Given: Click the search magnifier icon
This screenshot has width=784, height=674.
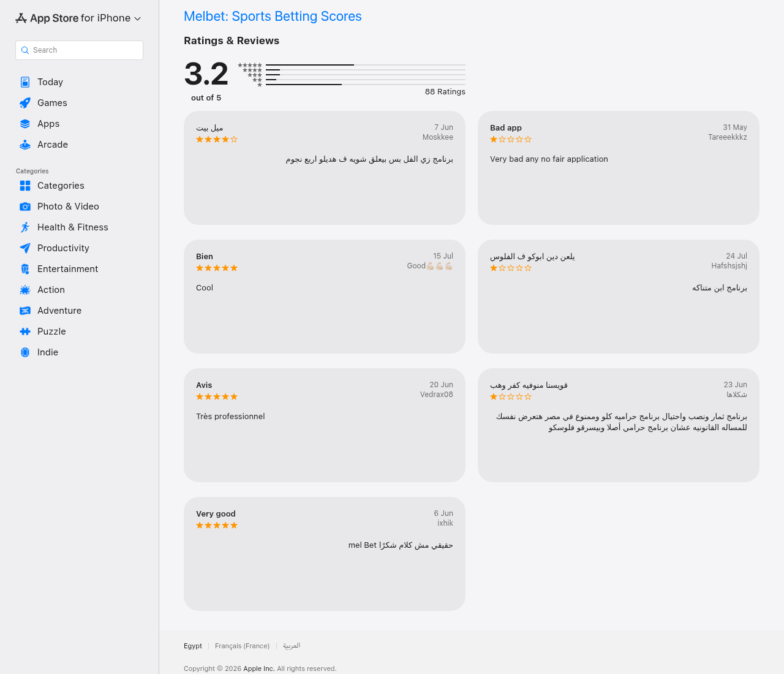Looking at the screenshot, I should point(25,50).
